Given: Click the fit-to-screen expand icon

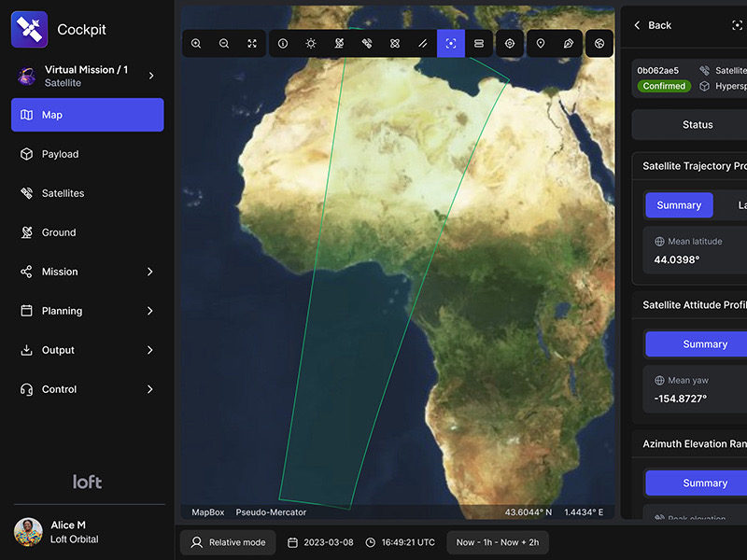Looking at the screenshot, I should pos(252,44).
